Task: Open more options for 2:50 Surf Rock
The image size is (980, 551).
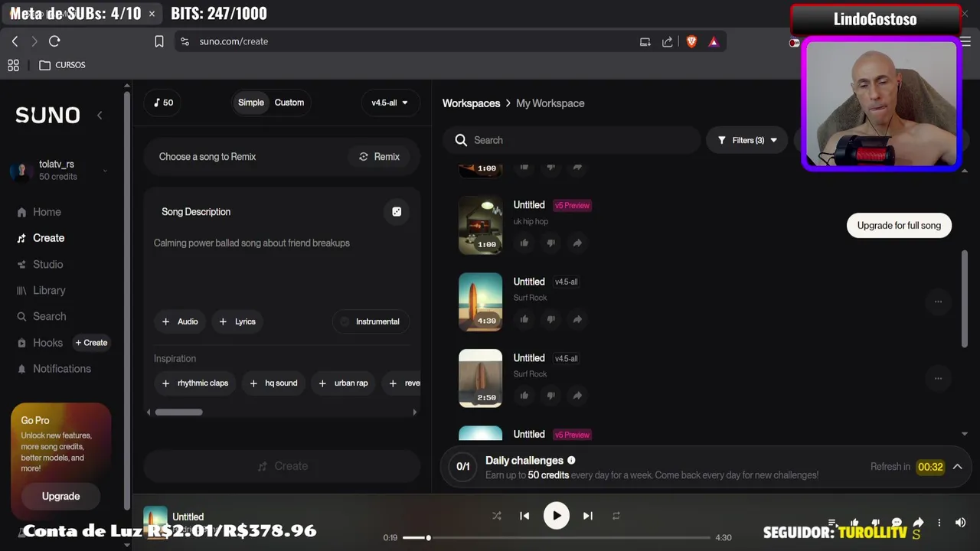Action: (x=938, y=378)
